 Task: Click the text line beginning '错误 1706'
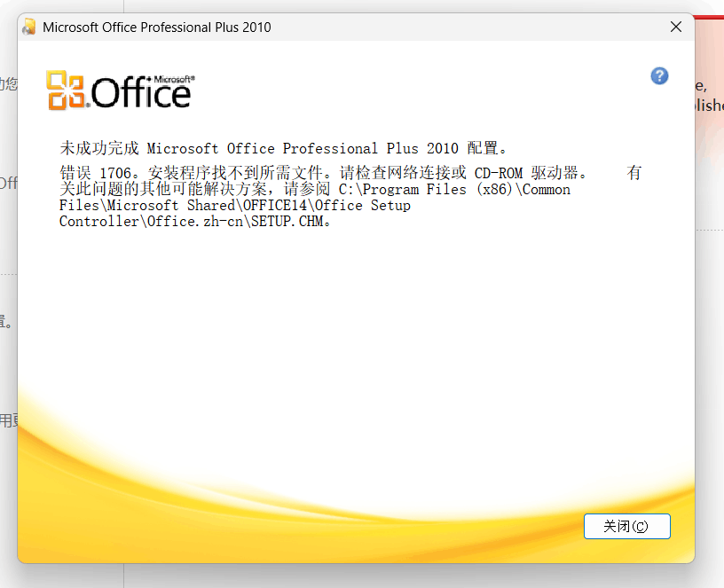(x=350, y=173)
